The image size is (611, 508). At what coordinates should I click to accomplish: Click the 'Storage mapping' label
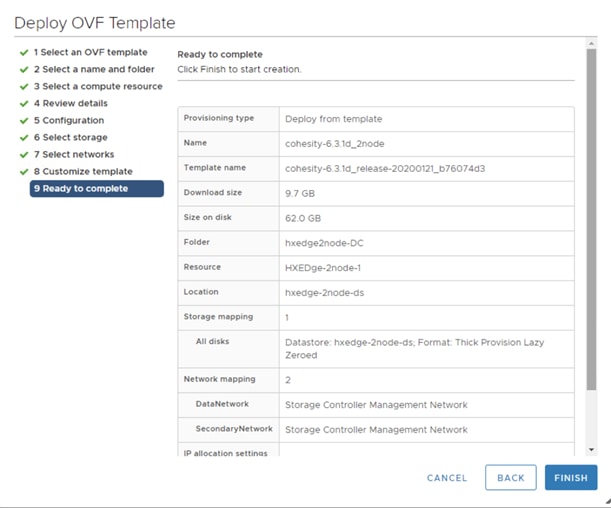(x=218, y=317)
